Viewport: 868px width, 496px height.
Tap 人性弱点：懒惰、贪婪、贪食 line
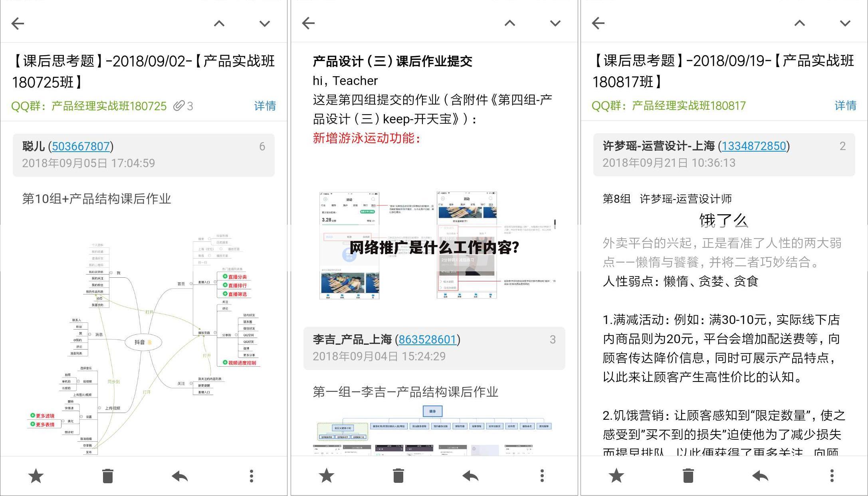point(680,281)
